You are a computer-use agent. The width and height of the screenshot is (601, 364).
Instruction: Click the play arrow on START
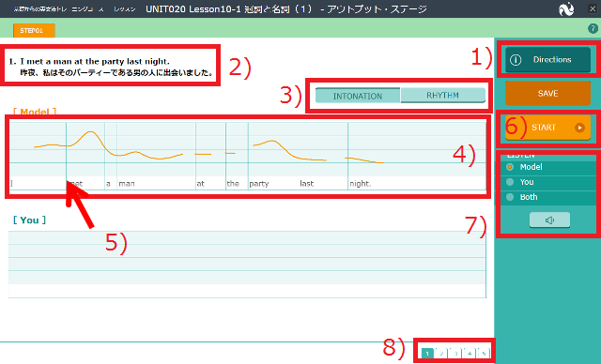579,128
